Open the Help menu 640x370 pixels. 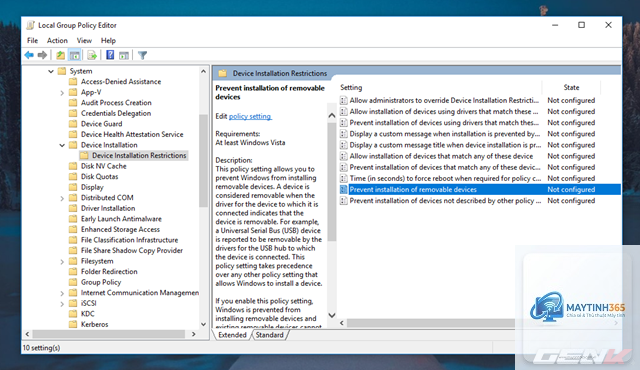click(x=108, y=40)
